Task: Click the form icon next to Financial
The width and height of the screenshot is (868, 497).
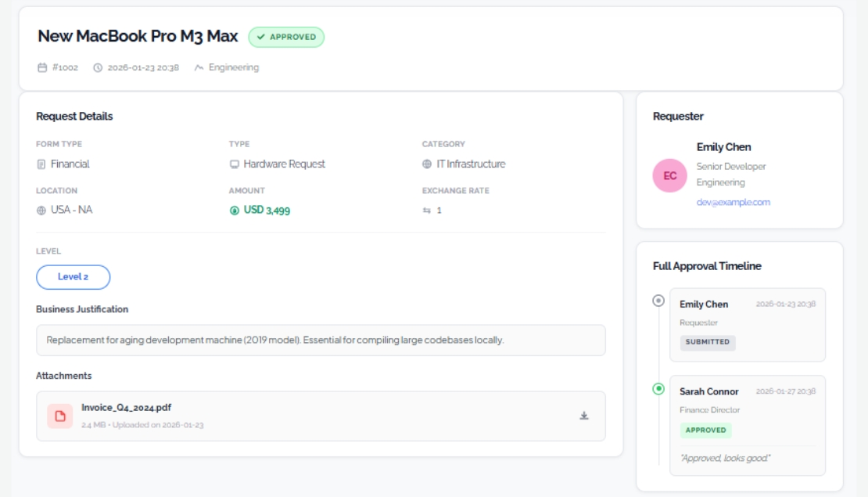Action: 41,164
